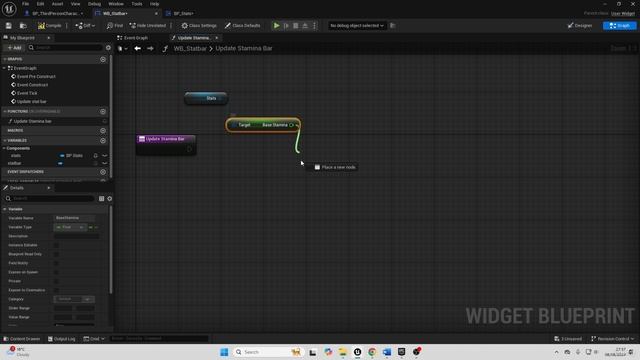Add a new function with plus icon
Image resolution: width=640 pixels, height=360 pixels.
click(103, 111)
